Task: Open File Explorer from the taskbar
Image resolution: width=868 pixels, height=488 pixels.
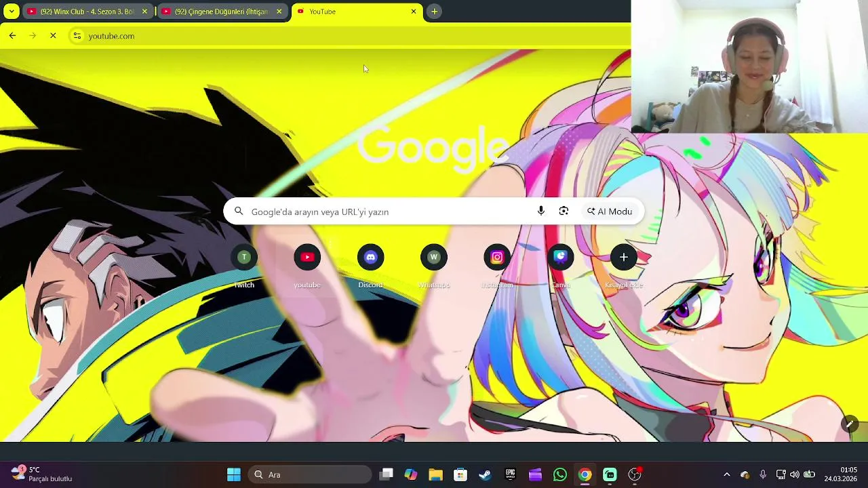Action: (435, 474)
